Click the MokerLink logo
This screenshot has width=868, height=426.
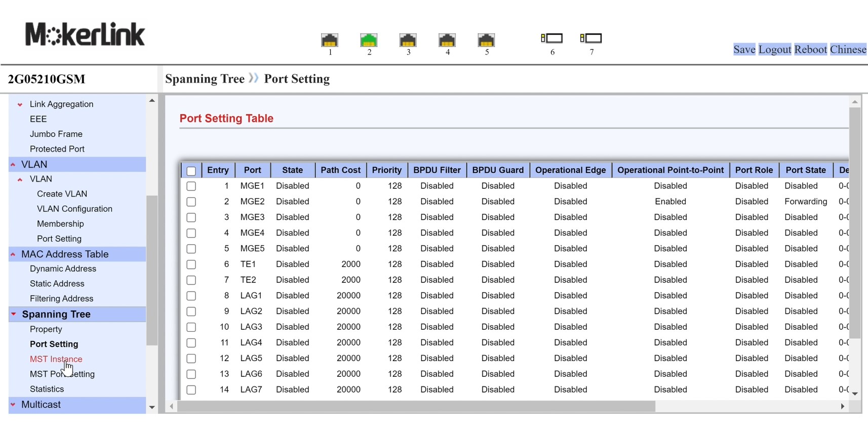tap(85, 34)
